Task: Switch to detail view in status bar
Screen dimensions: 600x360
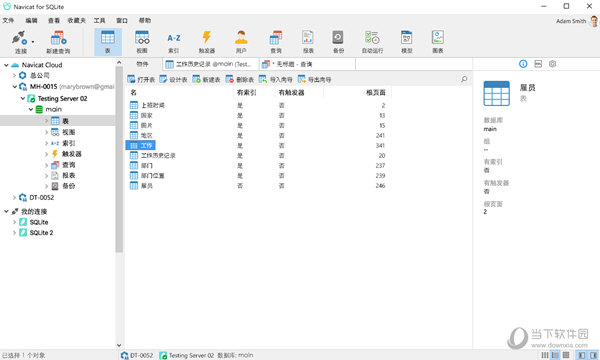Action: (555, 355)
